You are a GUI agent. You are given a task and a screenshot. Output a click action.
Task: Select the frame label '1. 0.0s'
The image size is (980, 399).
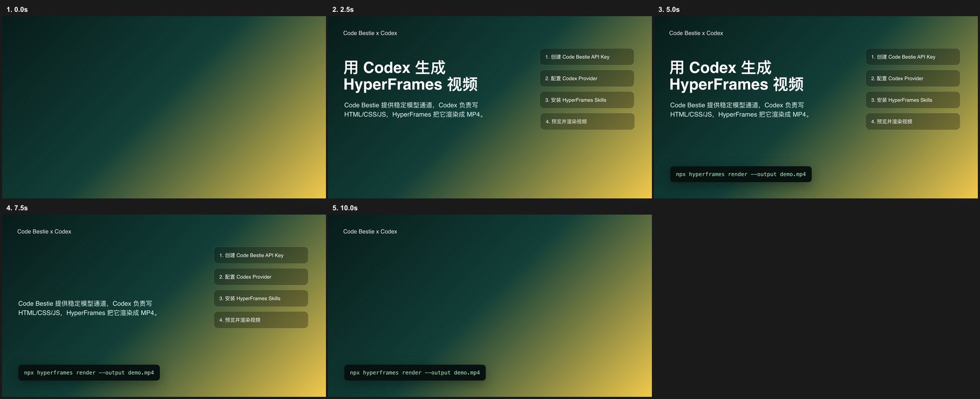17,10
